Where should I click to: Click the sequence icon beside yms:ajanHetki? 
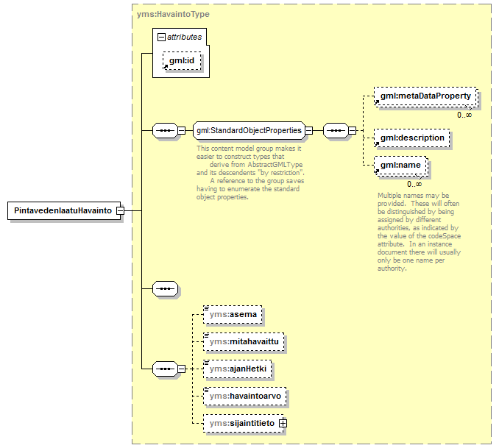click(165, 369)
